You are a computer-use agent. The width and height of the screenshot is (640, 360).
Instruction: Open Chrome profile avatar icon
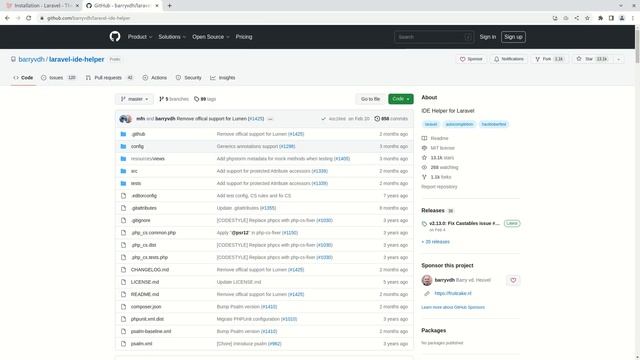coord(622,18)
